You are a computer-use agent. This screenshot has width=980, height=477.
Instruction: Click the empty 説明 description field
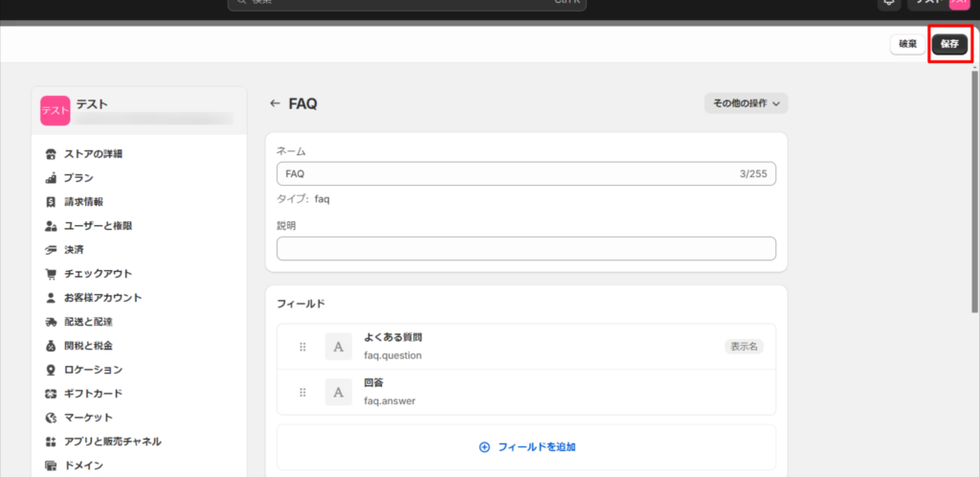tap(526, 248)
